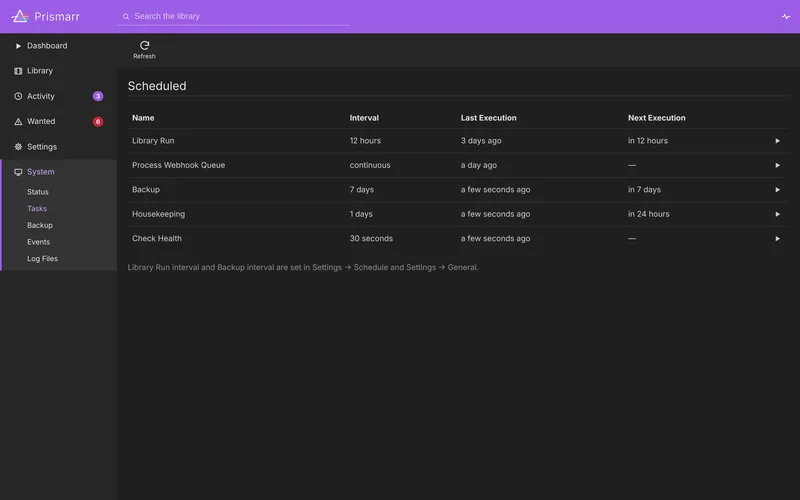800x500 pixels.
Task: Select the Library Run name cell
Action: tap(153, 141)
